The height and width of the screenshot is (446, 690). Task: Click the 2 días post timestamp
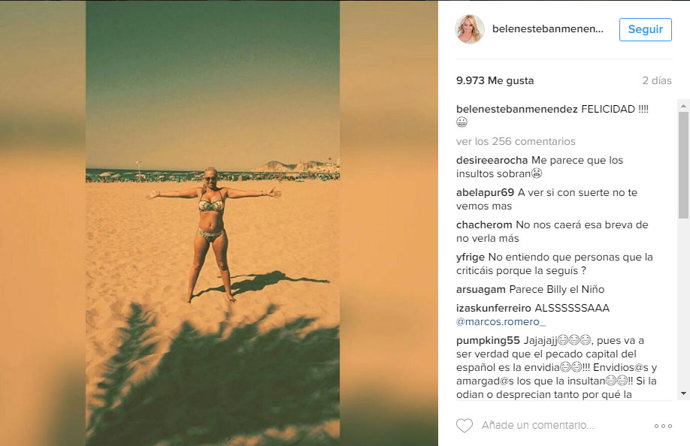click(x=657, y=80)
